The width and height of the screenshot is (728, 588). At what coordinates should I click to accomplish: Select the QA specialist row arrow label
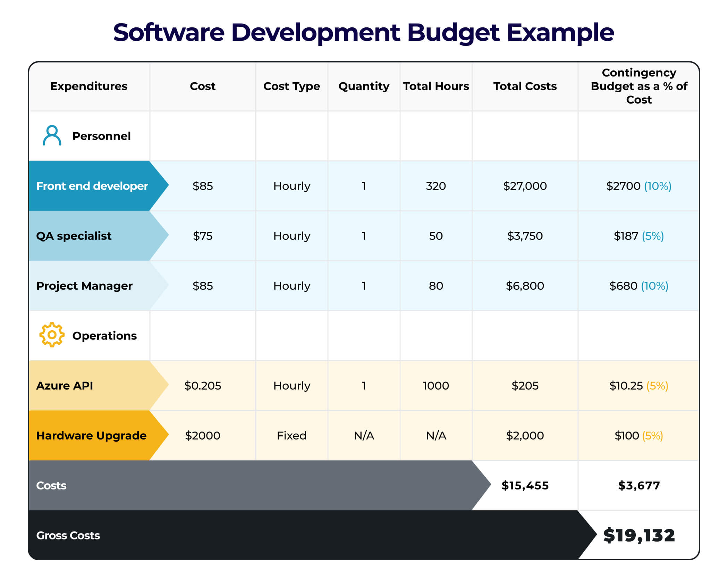74,236
